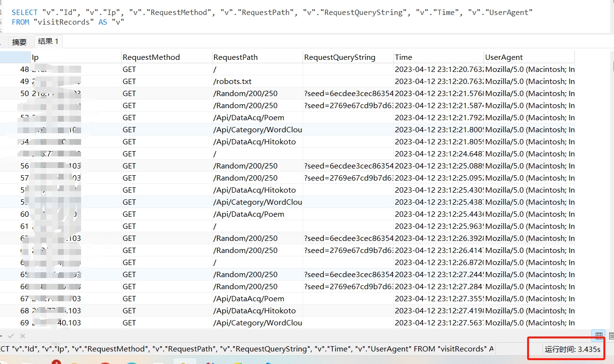
Task: Select the RequestQueryString column header
Action: click(348, 57)
